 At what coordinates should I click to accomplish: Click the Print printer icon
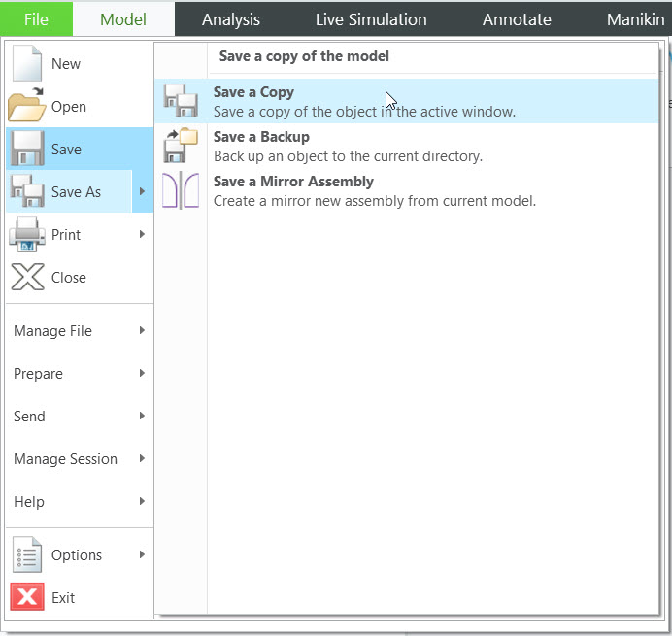tap(27, 234)
